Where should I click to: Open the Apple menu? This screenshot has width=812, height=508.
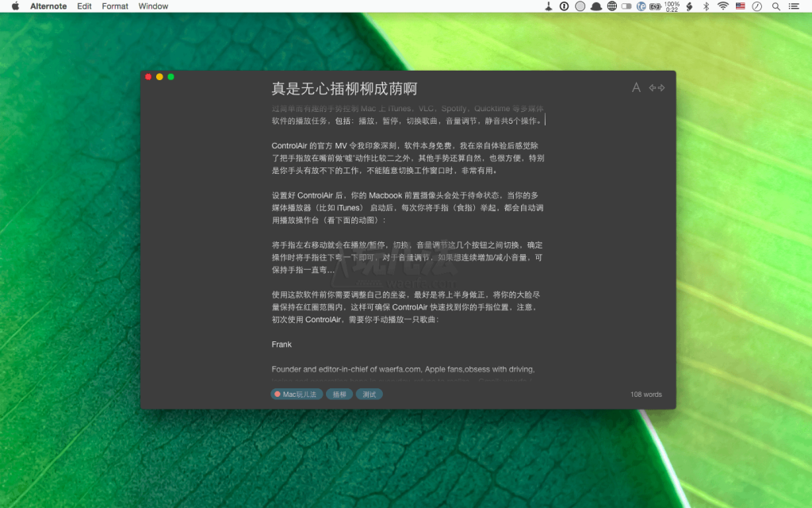[x=16, y=6]
